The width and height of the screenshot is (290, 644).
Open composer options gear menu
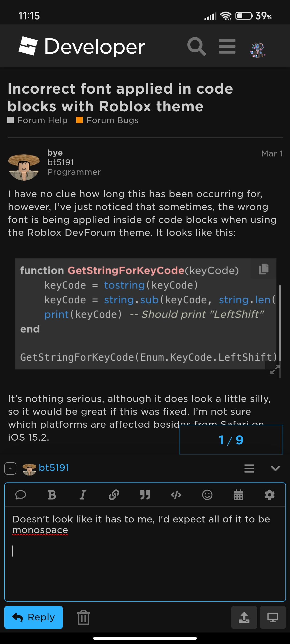coord(270,495)
